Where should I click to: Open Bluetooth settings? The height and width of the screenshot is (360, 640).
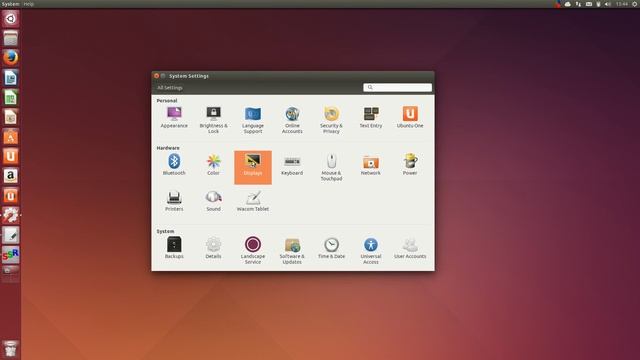coord(174,165)
